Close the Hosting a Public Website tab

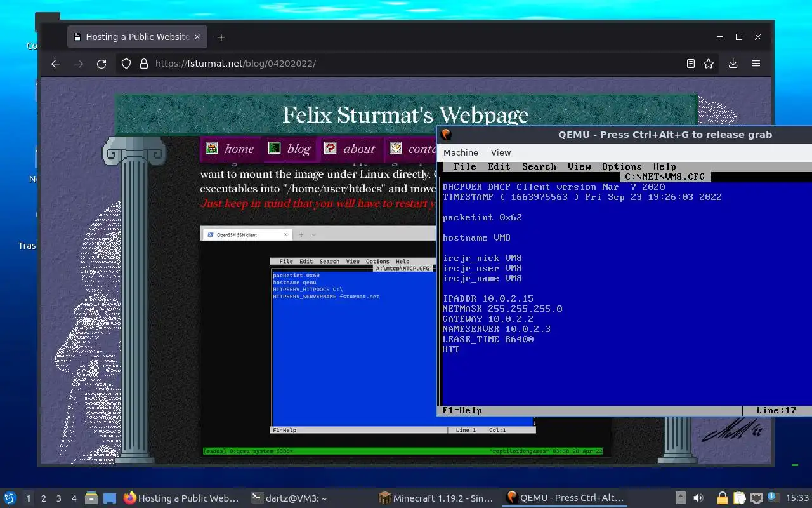pyautogui.click(x=197, y=37)
